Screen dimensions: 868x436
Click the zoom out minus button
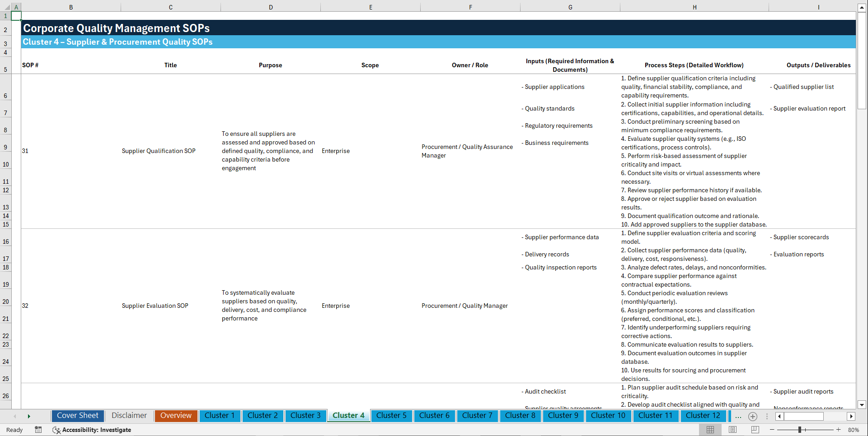(x=772, y=430)
